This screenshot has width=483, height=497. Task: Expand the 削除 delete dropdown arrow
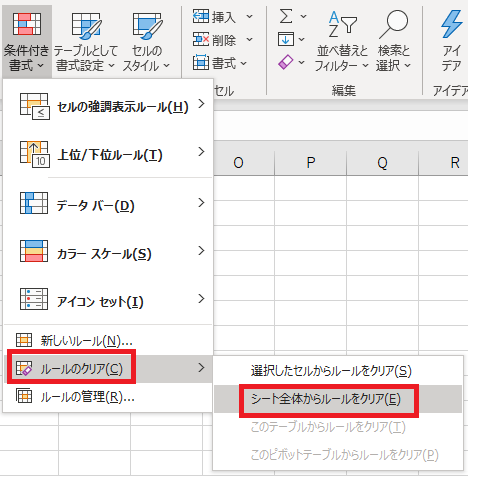click(x=250, y=40)
